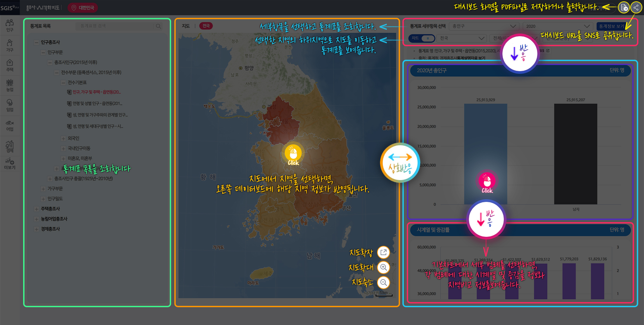Click the share dashboard icon
644x325 pixels.
click(x=636, y=7)
